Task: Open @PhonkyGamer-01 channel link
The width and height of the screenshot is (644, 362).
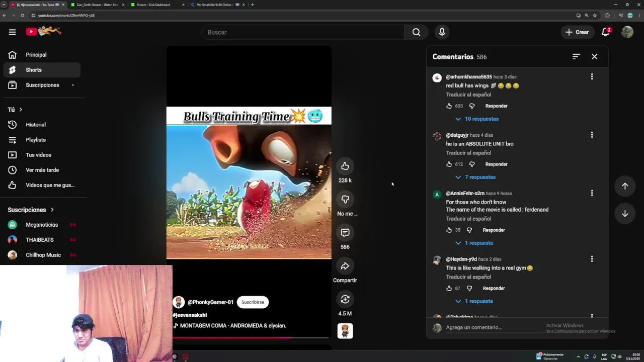Action: pos(210,302)
